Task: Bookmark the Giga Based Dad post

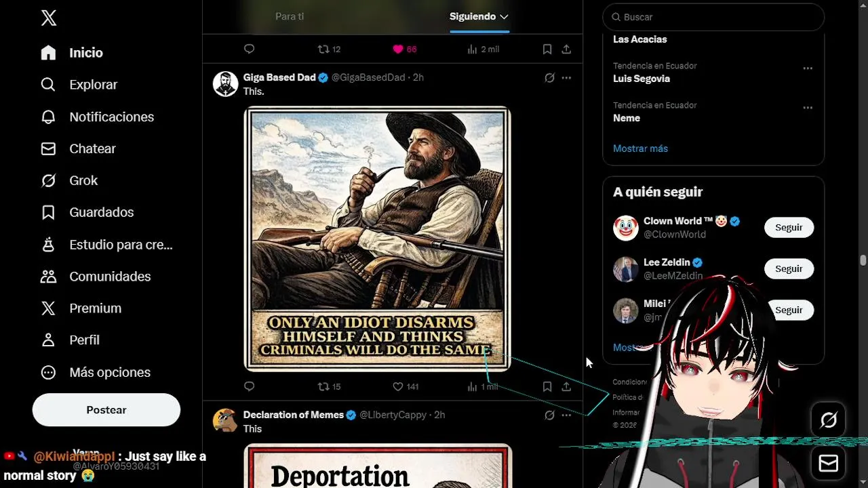Action: [547, 386]
